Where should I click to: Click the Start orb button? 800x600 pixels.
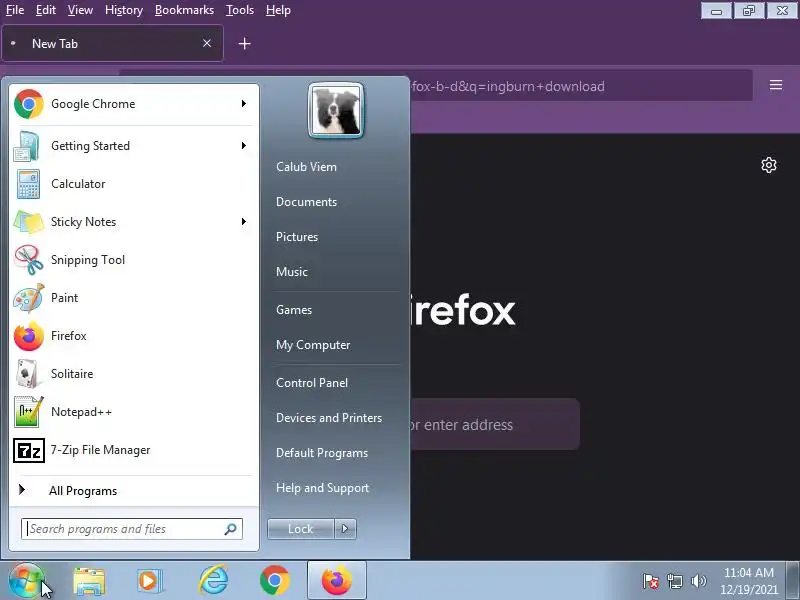point(27,581)
